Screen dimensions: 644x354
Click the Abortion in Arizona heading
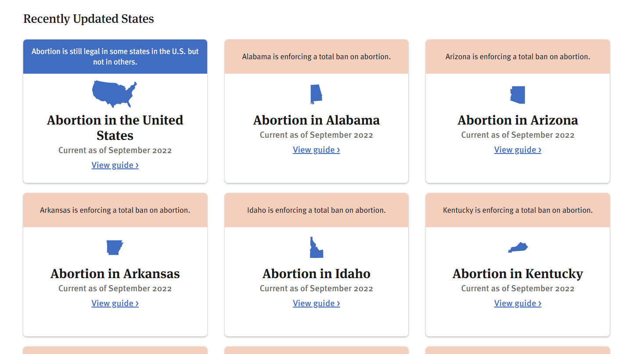pos(518,120)
